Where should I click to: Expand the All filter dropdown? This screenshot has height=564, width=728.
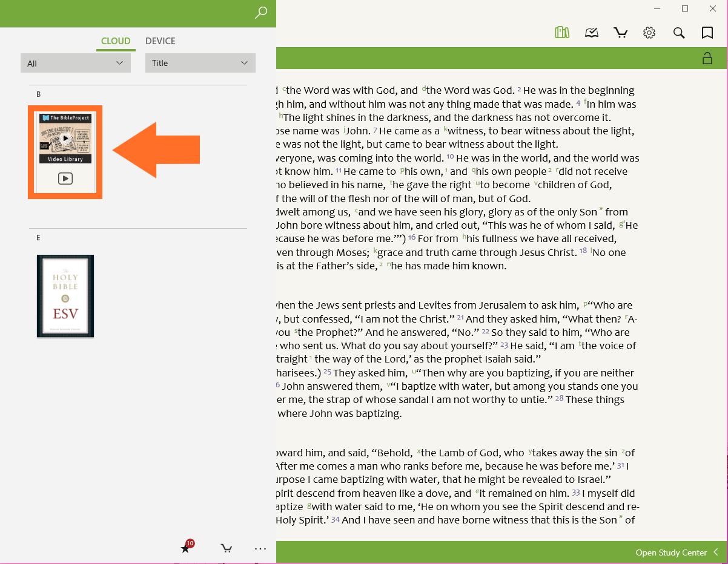(76, 63)
